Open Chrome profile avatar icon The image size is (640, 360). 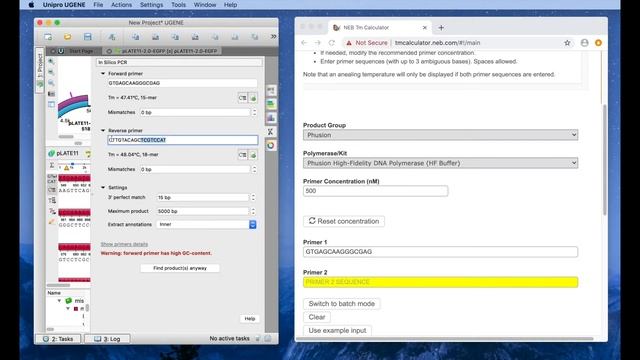tap(584, 43)
